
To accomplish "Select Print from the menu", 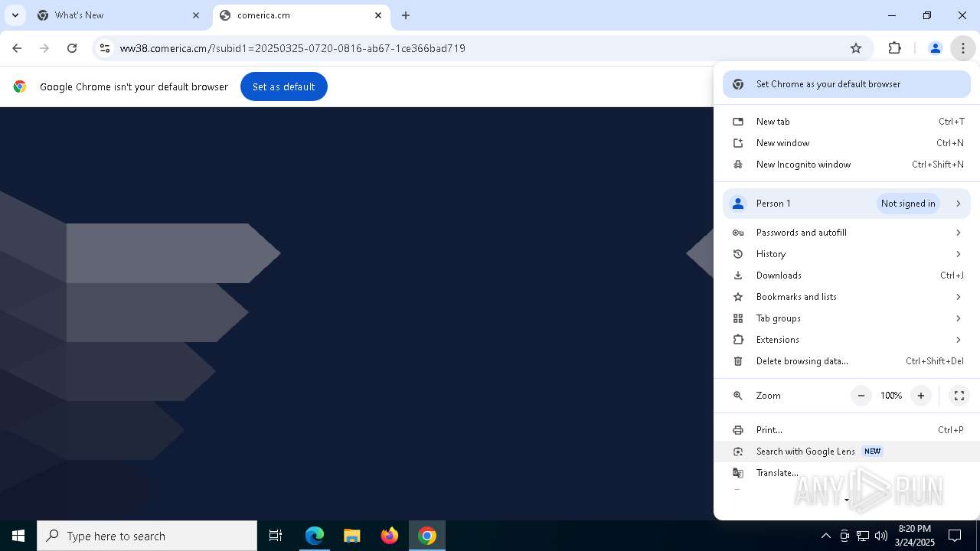I will [x=847, y=430].
